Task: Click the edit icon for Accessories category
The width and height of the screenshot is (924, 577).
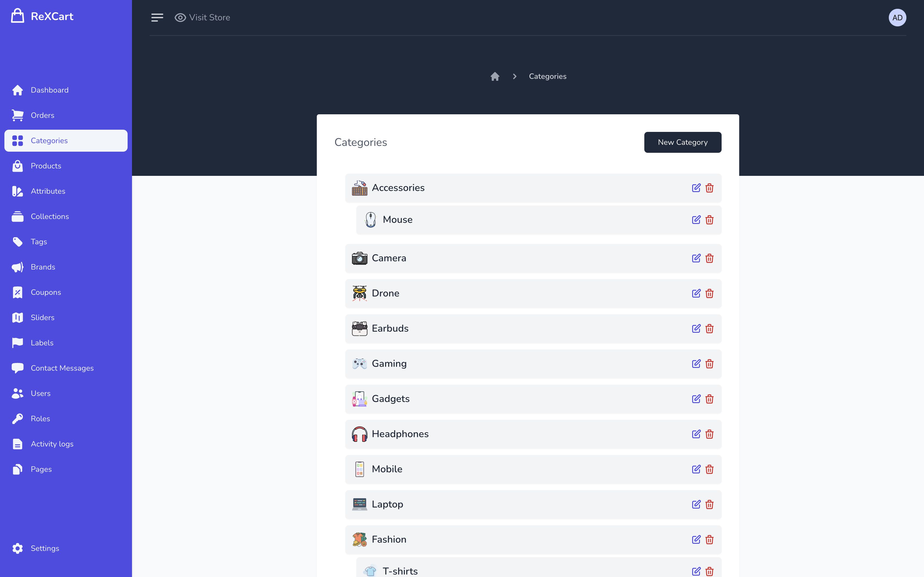Action: point(696,188)
